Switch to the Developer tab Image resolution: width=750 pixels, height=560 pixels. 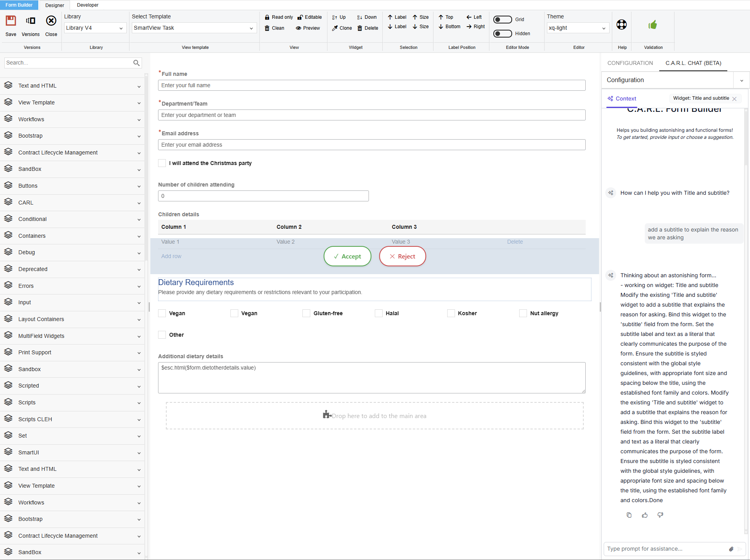tap(88, 5)
